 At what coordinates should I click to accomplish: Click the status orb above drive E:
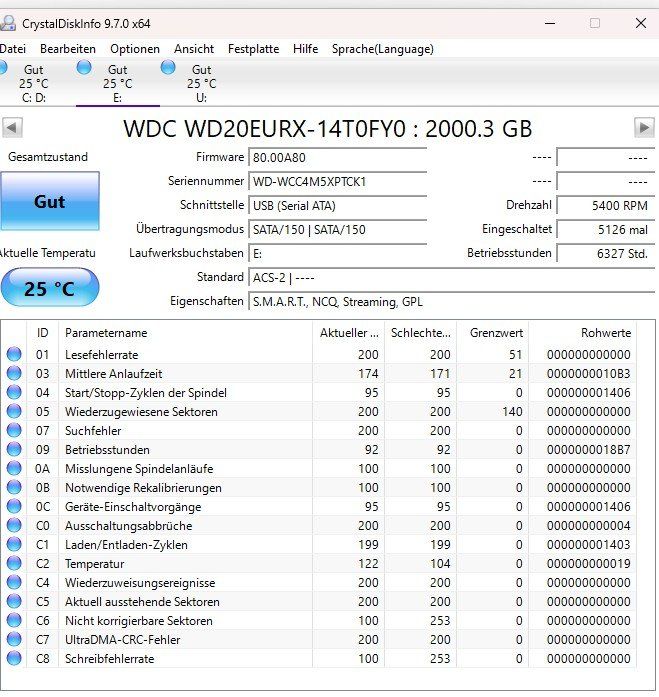pos(84,68)
